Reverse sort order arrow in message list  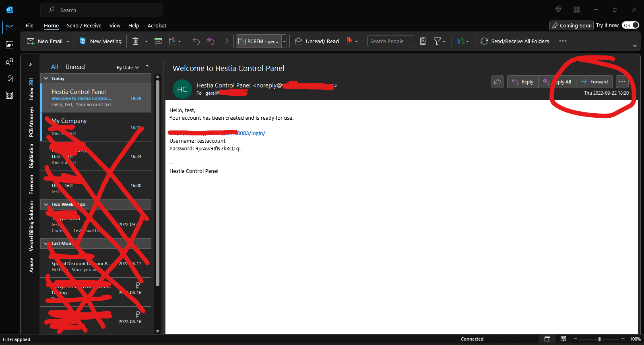[x=147, y=67]
